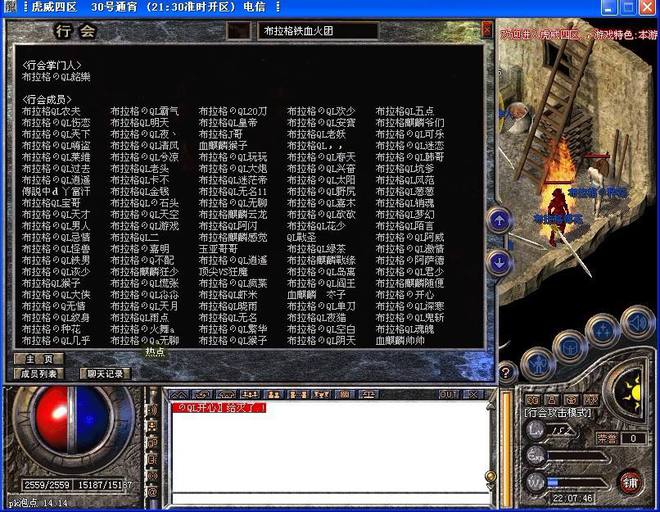The height and width of the screenshot is (512, 660).
Task: Click the [行会攻击模式] attack mode label
Action: 558,413
